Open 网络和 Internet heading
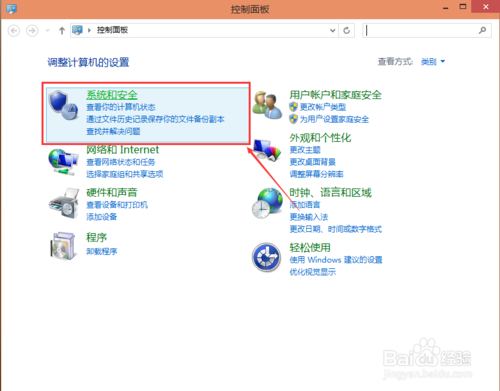 (123, 150)
